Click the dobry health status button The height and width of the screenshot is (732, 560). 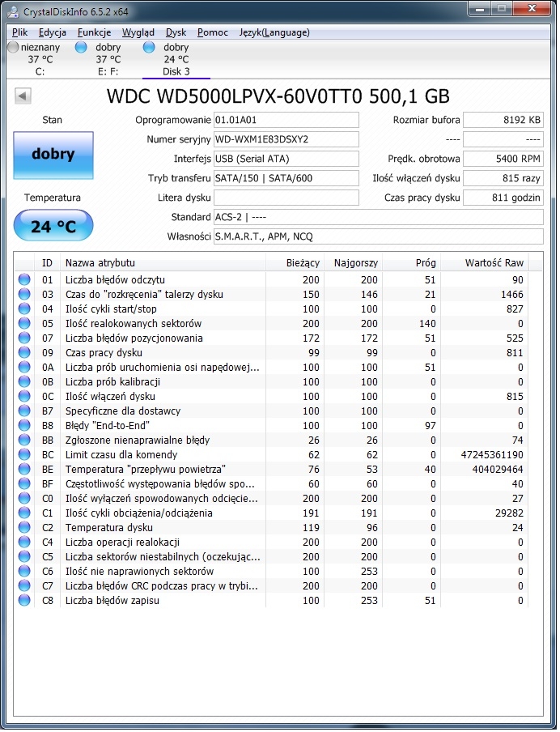click(x=53, y=155)
